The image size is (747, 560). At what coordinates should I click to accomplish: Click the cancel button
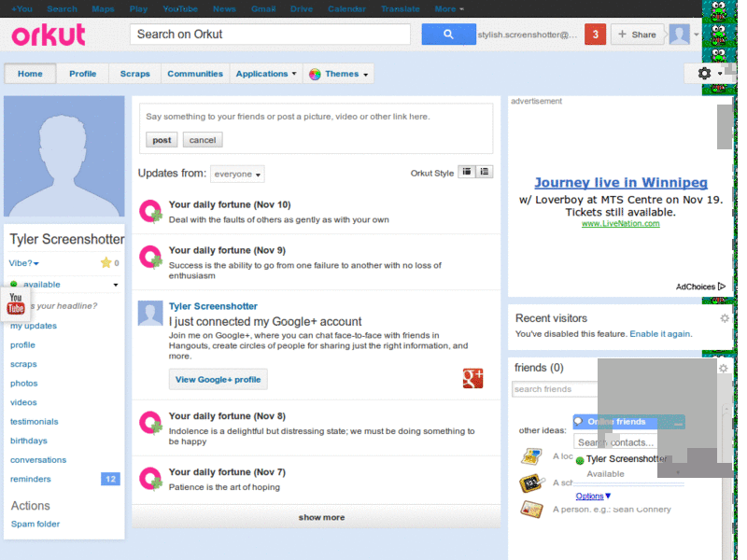[x=203, y=140]
